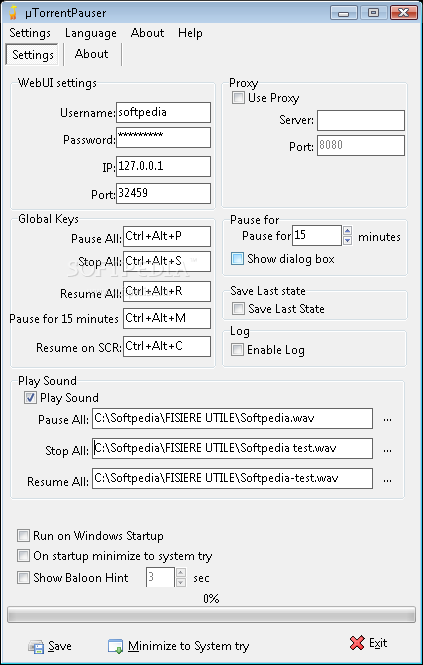Uncheck the Play Sound checkbox

[x=30, y=398]
